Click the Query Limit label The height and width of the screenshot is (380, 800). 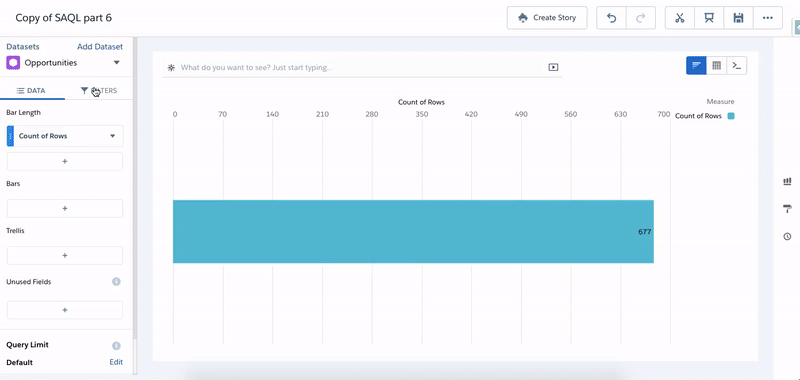[28, 345]
